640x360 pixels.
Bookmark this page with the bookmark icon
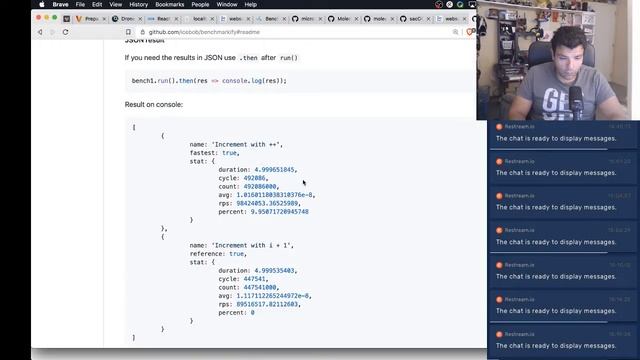pyautogui.click(x=128, y=32)
